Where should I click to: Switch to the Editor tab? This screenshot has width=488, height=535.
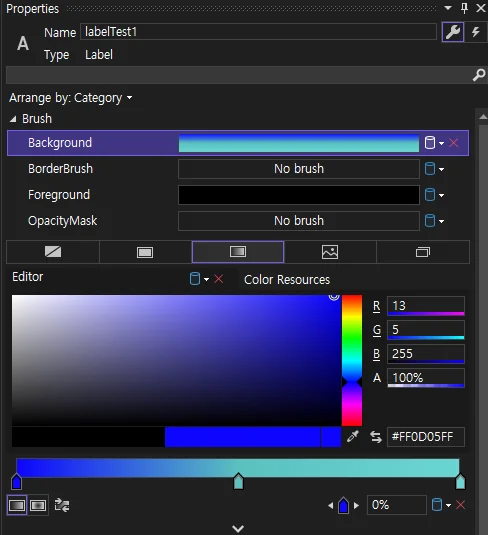pyautogui.click(x=28, y=277)
